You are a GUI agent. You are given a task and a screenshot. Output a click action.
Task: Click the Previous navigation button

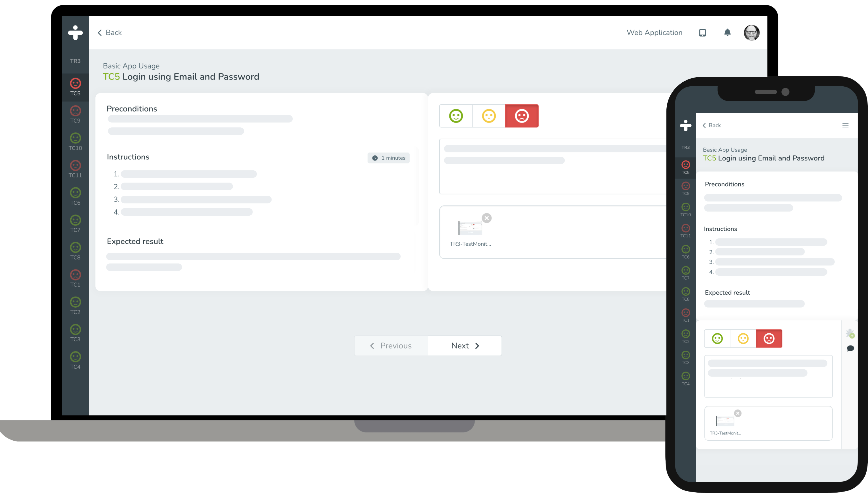(x=390, y=345)
